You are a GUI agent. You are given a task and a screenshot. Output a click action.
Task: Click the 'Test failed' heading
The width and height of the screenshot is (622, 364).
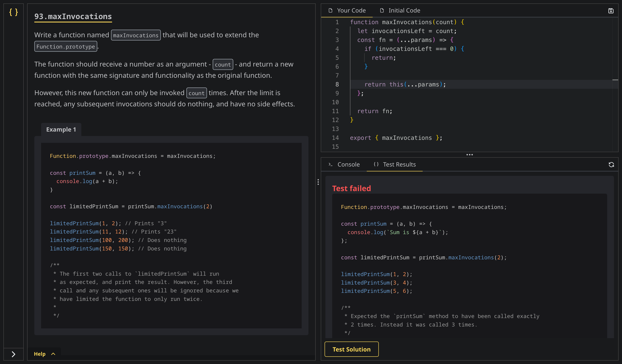pyautogui.click(x=351, y=188)
